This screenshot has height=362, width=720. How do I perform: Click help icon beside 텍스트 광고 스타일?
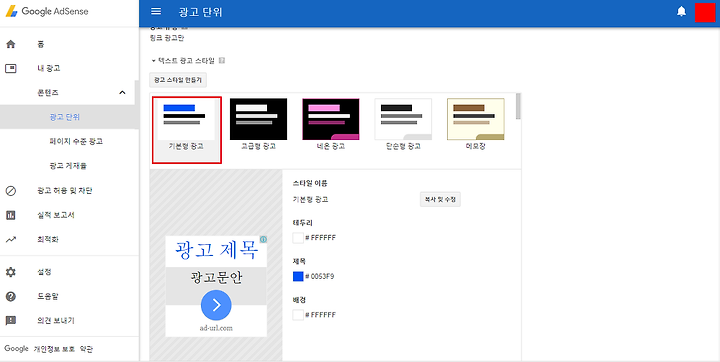click(x=222, y=61)
